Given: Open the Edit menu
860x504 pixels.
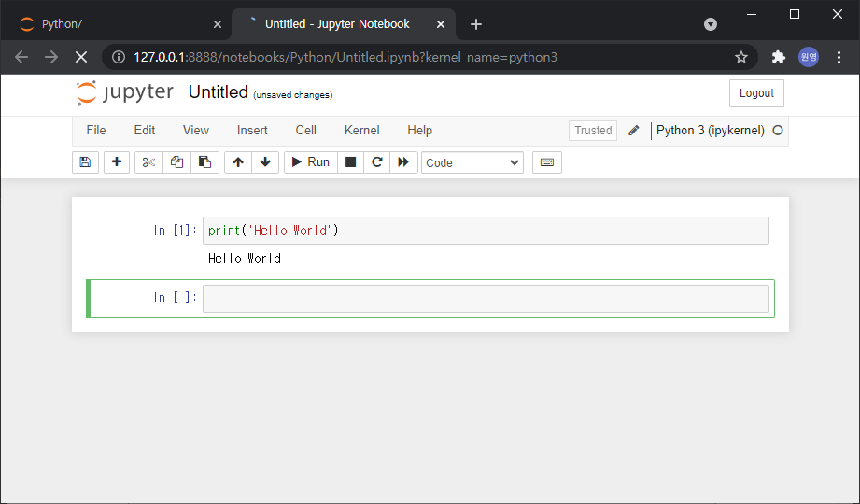Looking at the screenshot, I should click(x=144, y=131).
